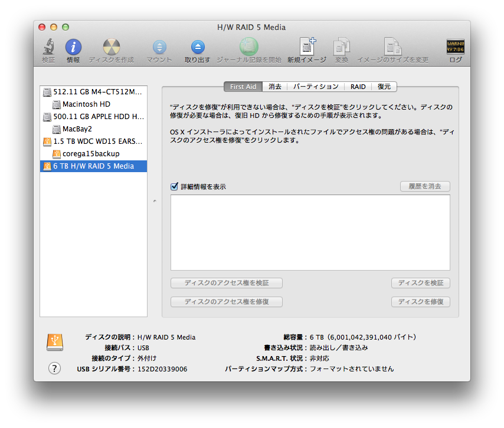Viewport: 504px width, 428px height.
Task: Select 1.5 TB WDC WD15 EARS disk
Action: [x=93, y=141]
